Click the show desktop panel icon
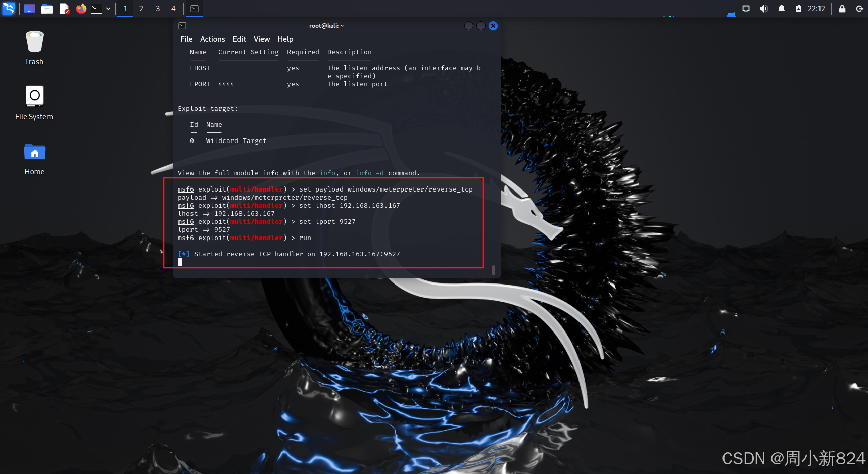868x474 pixels. 30,9
